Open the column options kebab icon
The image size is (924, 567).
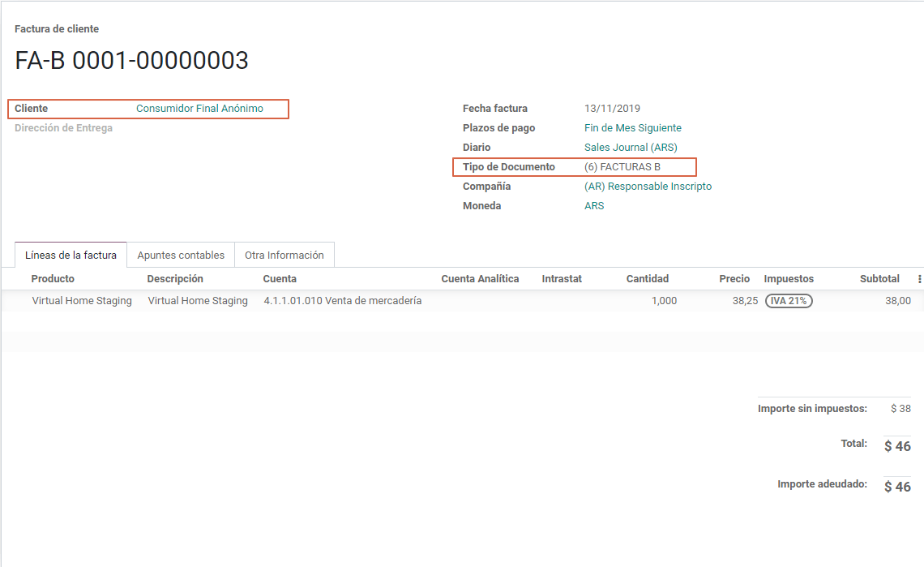[x=919, y=279]
